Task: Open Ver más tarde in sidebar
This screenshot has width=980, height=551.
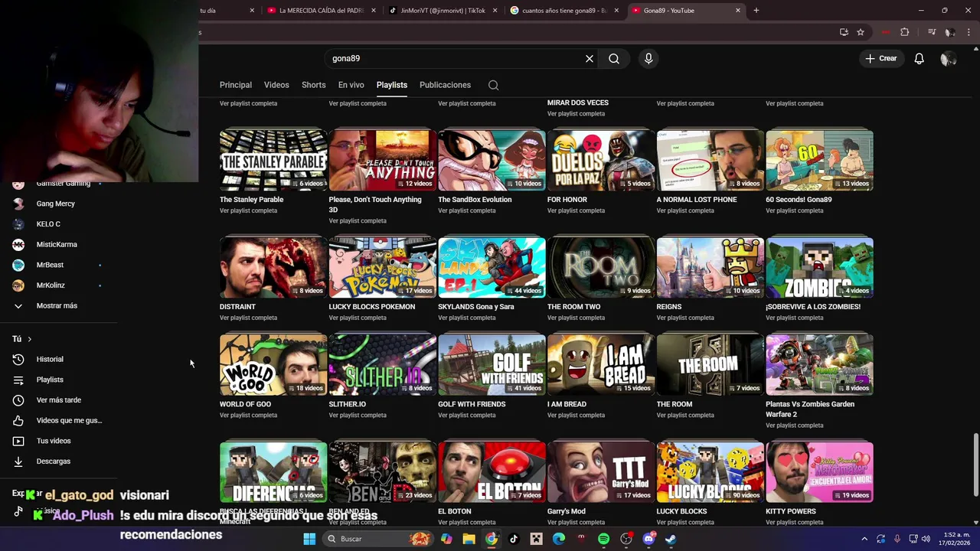Action: tap(58, 399)
